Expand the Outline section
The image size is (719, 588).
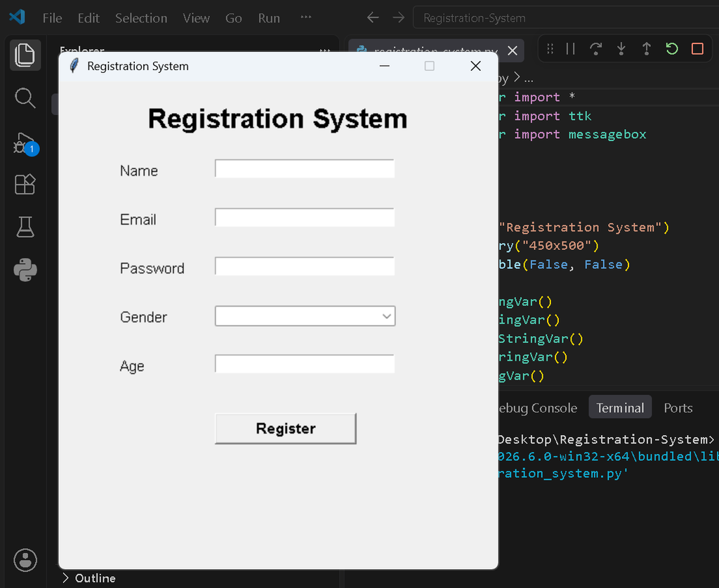pyautogui.click(x=89, y=578)
